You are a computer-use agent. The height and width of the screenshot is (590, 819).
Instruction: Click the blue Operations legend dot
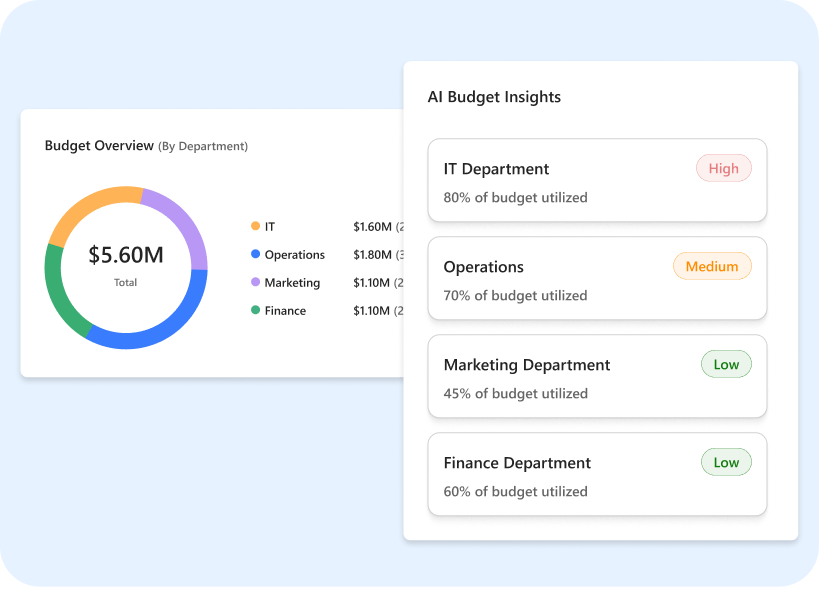[x=255, y=254]
